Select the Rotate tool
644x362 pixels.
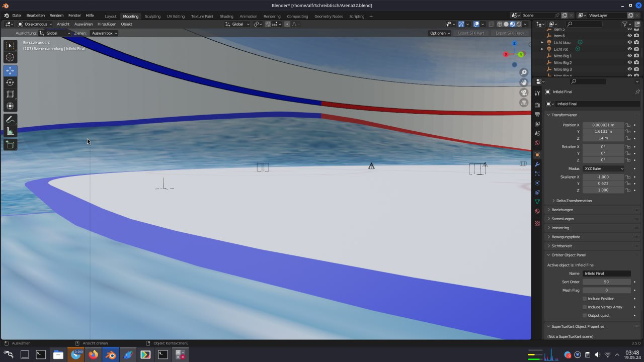[10, 82]
